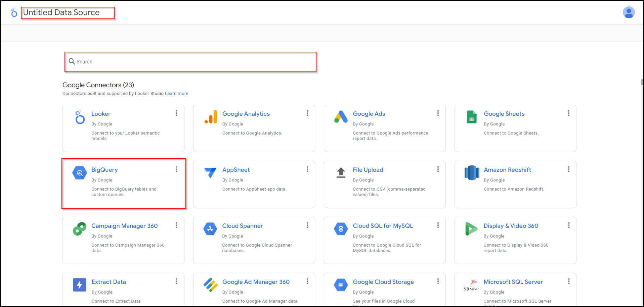Choose the Amazon Redshift connector title
The image size is (644, 307).
pos(507,170)
